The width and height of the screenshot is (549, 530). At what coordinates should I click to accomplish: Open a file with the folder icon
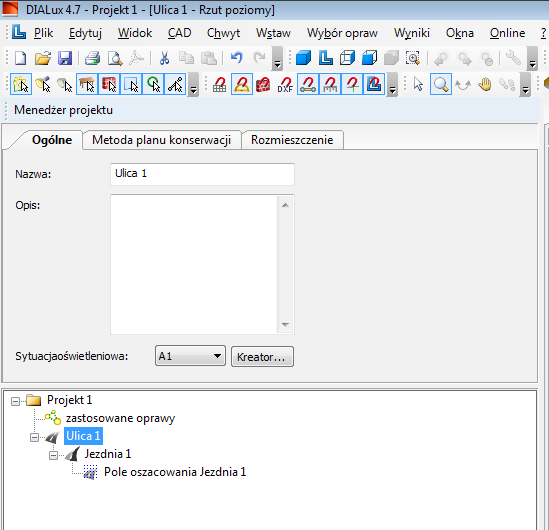tap(43, 58)
